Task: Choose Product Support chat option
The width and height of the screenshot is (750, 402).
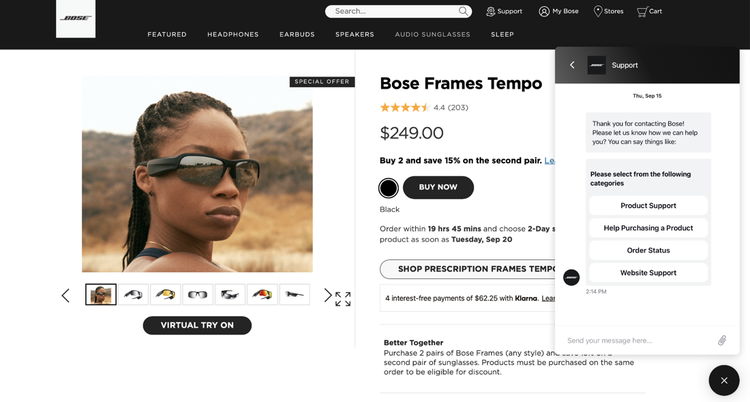Action: (x=648, y=206)
